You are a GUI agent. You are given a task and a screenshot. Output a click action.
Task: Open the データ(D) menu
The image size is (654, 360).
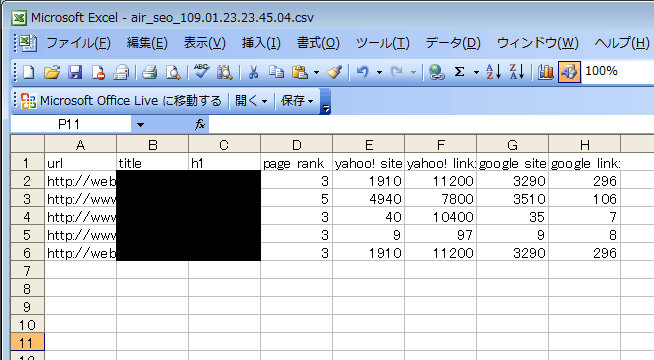click(x=453, y=43)
